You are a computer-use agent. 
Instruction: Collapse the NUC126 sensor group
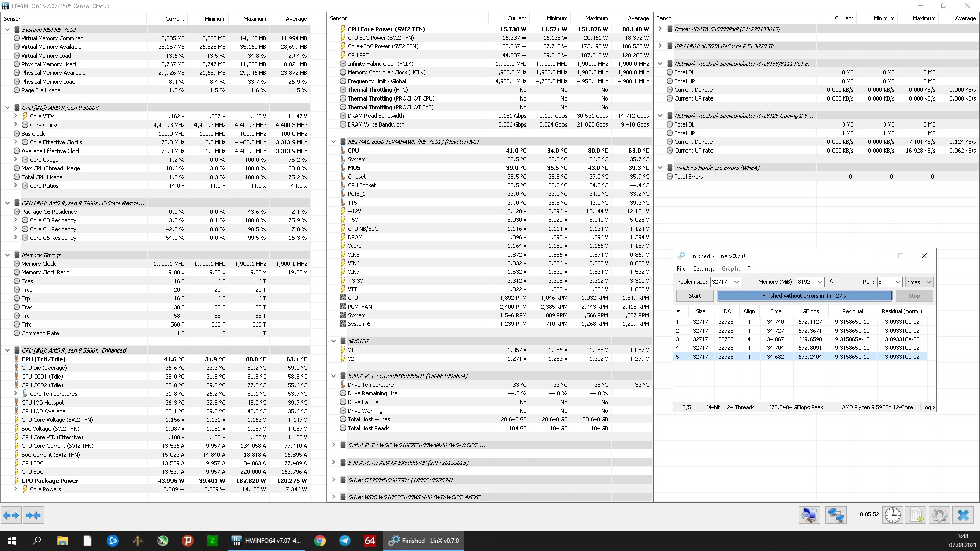334,341
